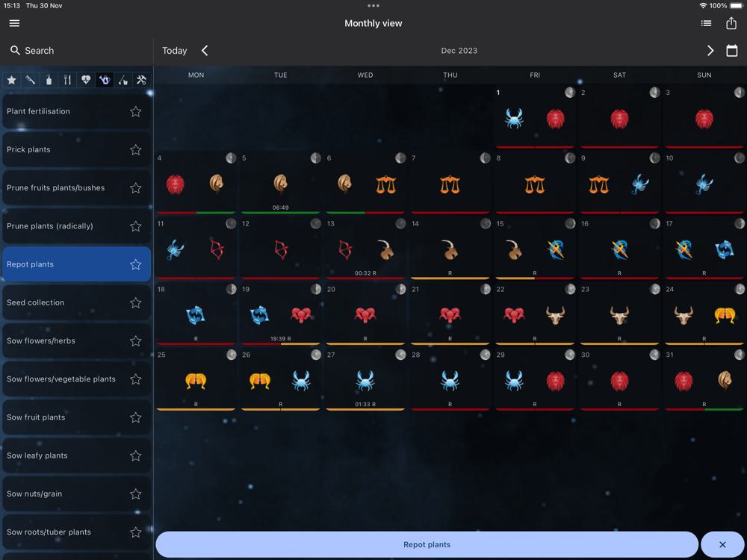Choose Sow nuts/grain in list
Viewport: 747px width, 560px height.
click(x=77, y=494)
